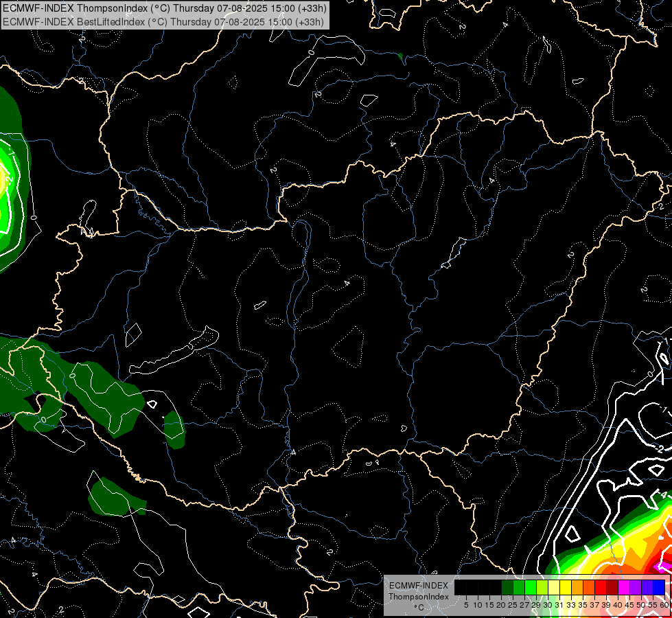Screen dimensions: 672x618
Task: Click the legend tick value 30
Action: [548, 605]
